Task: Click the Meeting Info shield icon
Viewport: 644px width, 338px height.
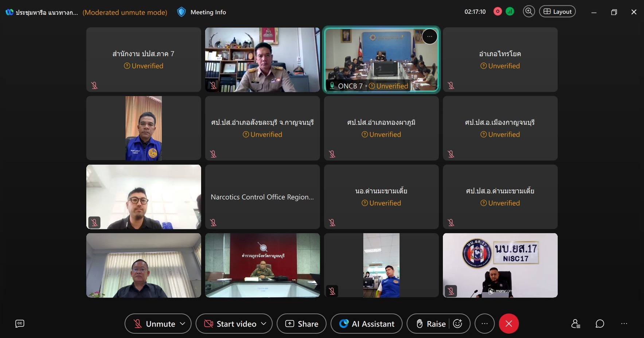Action: click(x=181, y=12)
